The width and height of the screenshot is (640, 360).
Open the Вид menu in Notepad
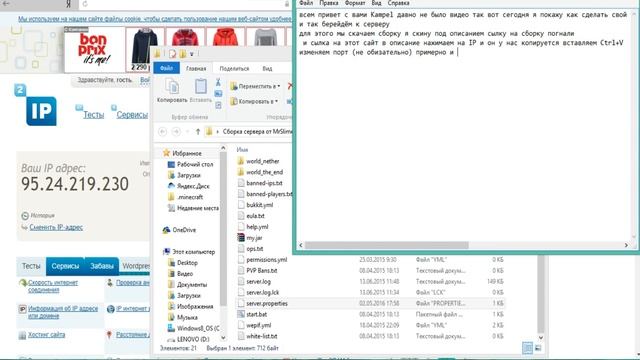(x=376, y=3)
